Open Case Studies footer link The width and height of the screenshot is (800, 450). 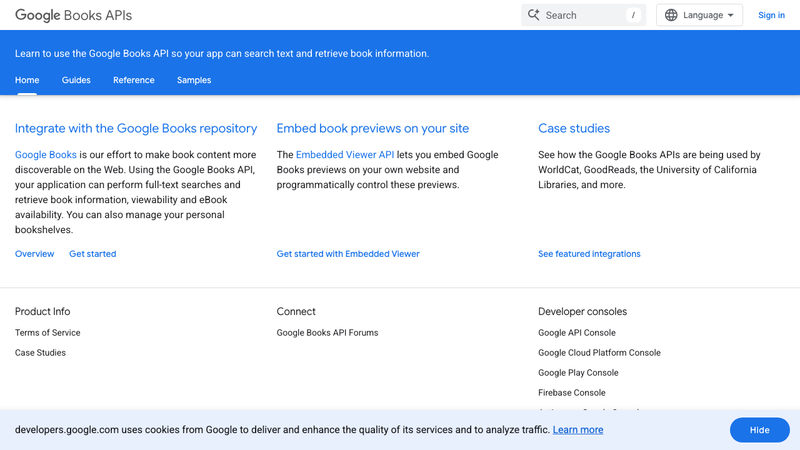pos(40,353)
